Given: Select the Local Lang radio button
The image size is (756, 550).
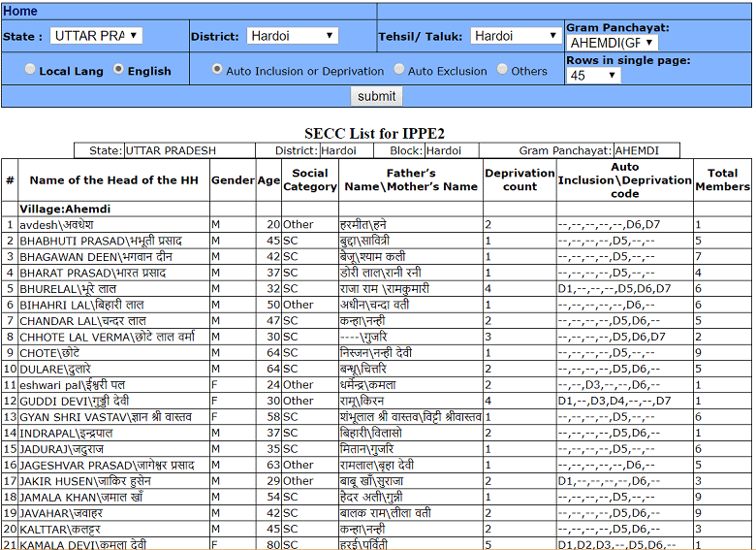Looking at the screenshot, I should coord(30,70).
